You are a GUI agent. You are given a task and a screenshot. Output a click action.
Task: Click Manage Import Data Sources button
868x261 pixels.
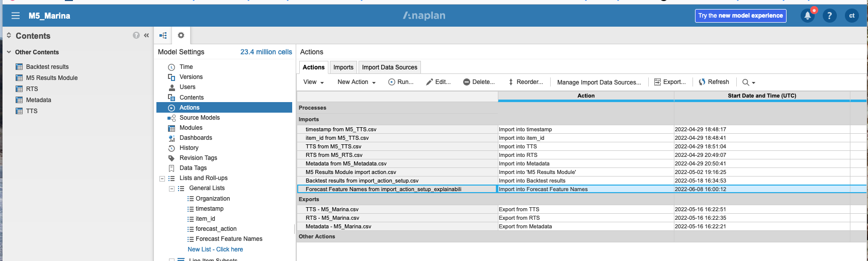(599, 82)
